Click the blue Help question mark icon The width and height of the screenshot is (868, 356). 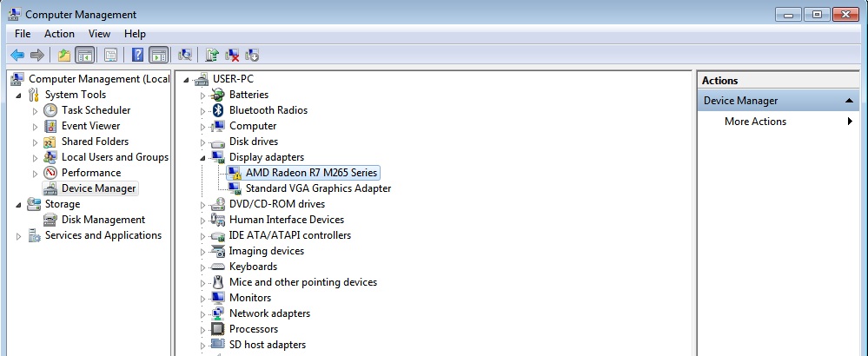(137, 56)
